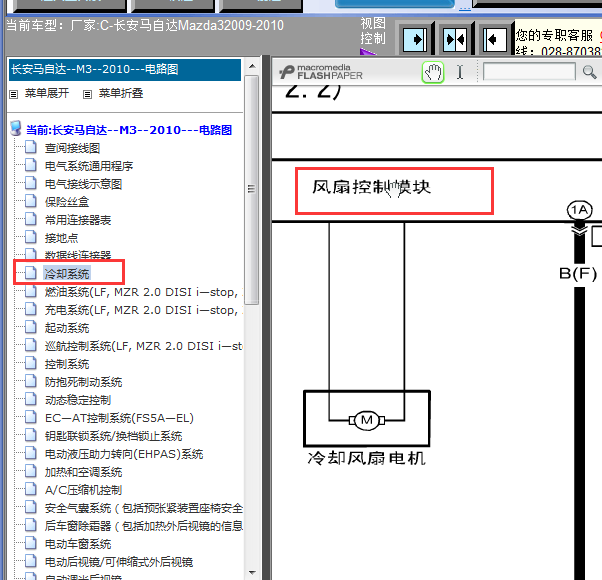
Task: Open 查阅接线图 in the tree
Action: [x=72, y=148]
